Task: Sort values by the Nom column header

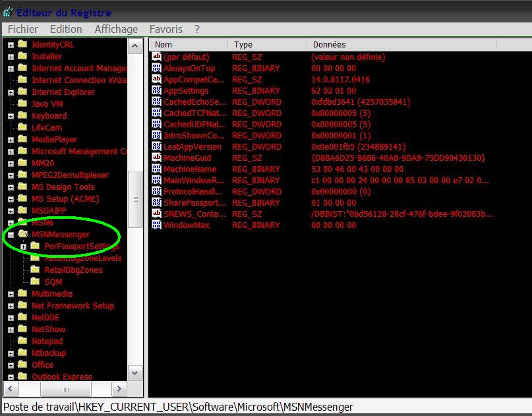Action: coord(188,45)
